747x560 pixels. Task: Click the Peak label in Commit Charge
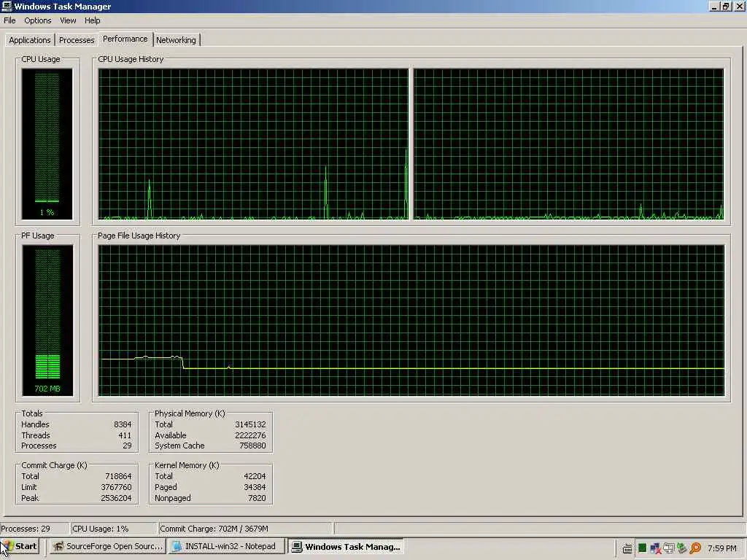pos(29,498)
